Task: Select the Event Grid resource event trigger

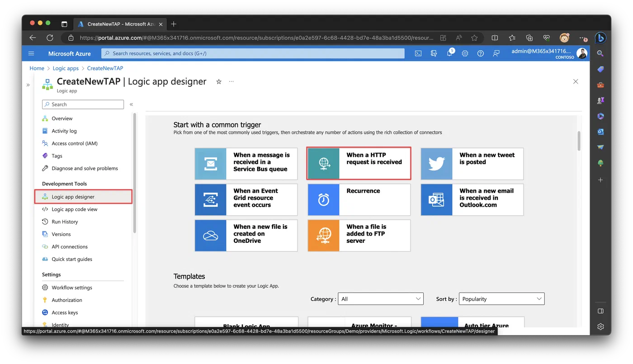Action: pos(246,199)
